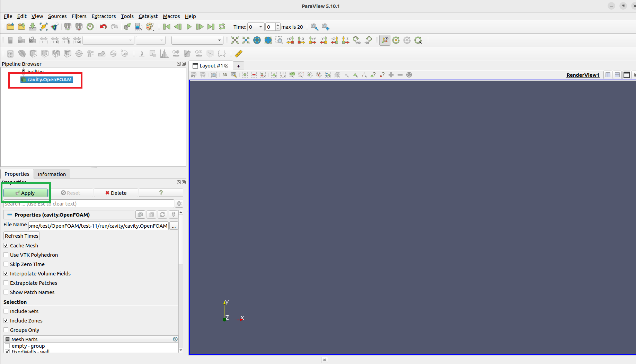Disable Include Zones

click(x=6, y=320)
